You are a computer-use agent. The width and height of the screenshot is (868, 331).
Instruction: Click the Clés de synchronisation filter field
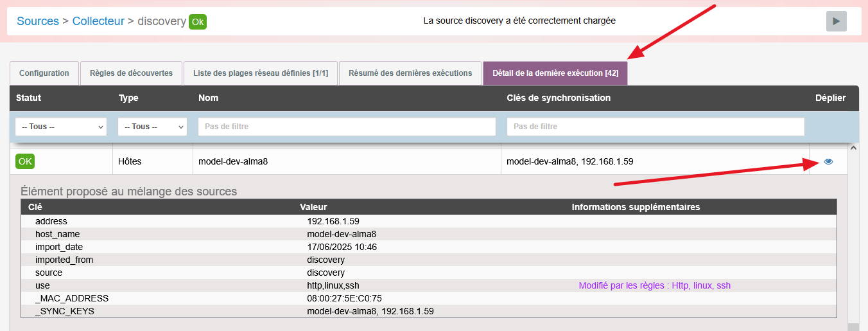655,127
